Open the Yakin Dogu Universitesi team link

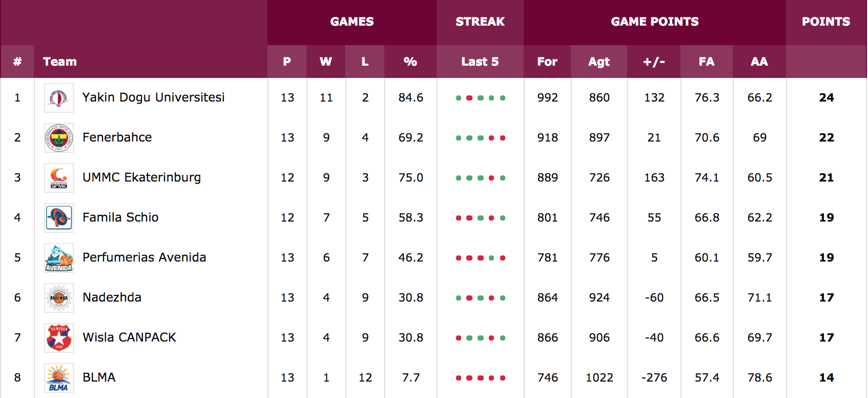click(154, 97)
